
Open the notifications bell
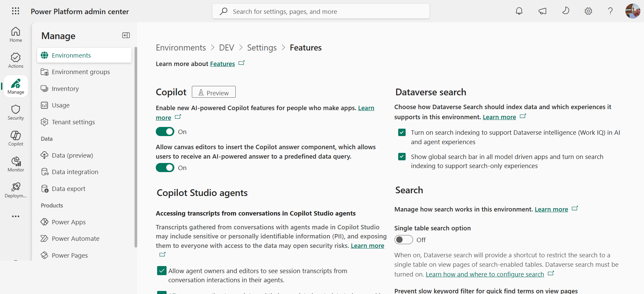coord(519,11)
